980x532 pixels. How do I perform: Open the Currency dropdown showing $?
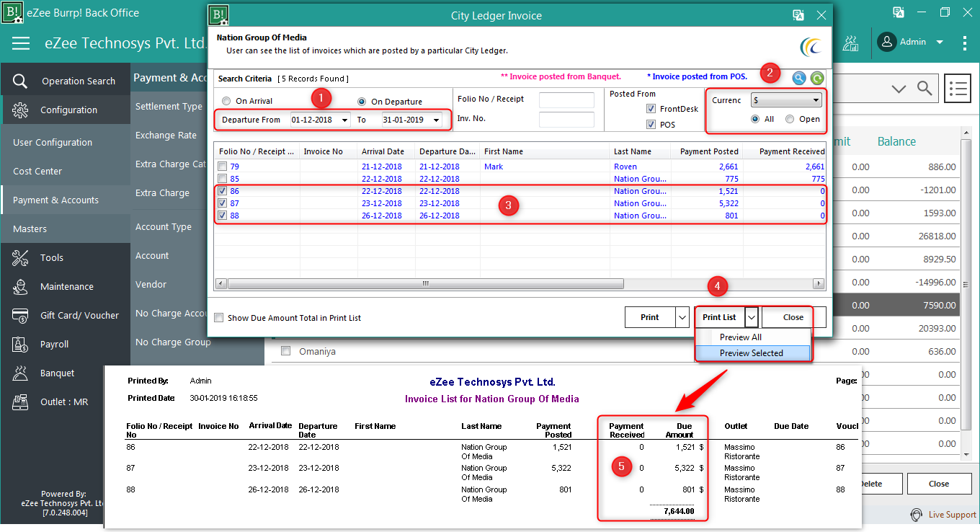(786, 100)
